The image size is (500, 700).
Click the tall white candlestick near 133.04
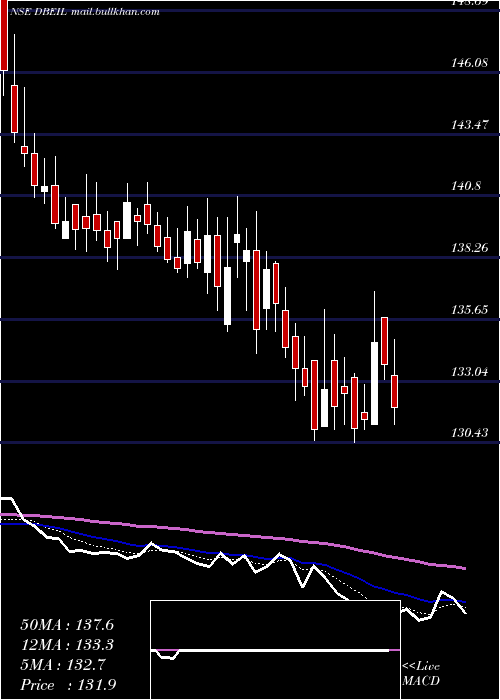[x=374, y=383]
